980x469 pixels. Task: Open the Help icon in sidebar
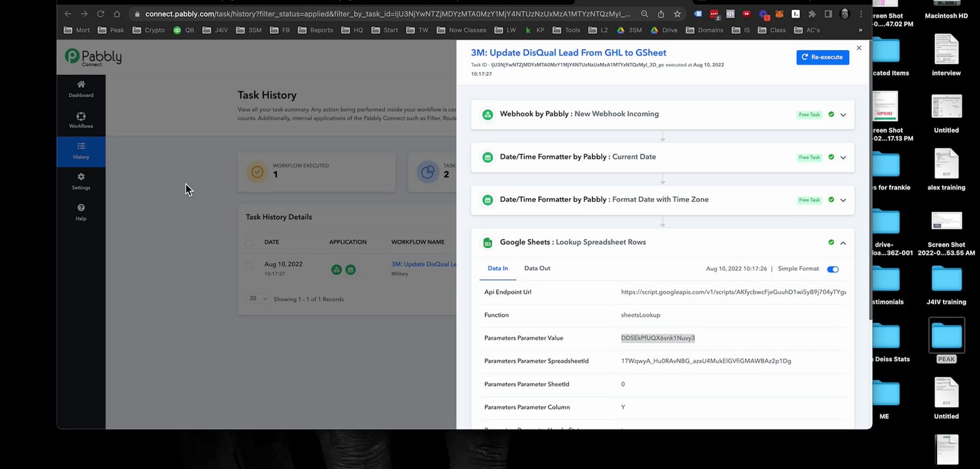(81, 208)
